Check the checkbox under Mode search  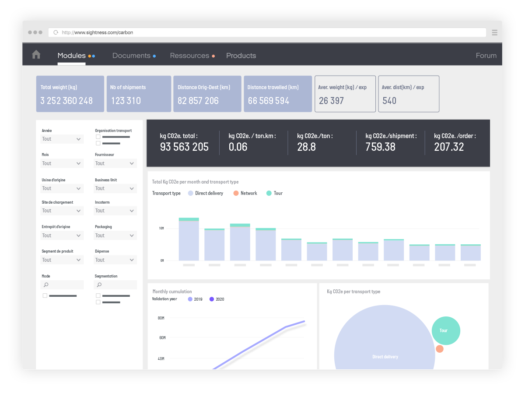click(x=45, y=296)
